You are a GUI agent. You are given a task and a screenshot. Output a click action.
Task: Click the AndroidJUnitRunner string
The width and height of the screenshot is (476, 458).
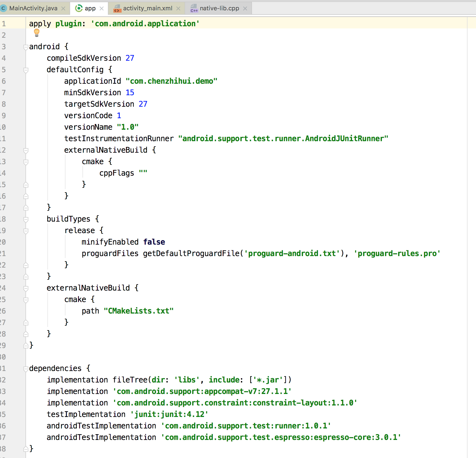[x=283, y=138]
